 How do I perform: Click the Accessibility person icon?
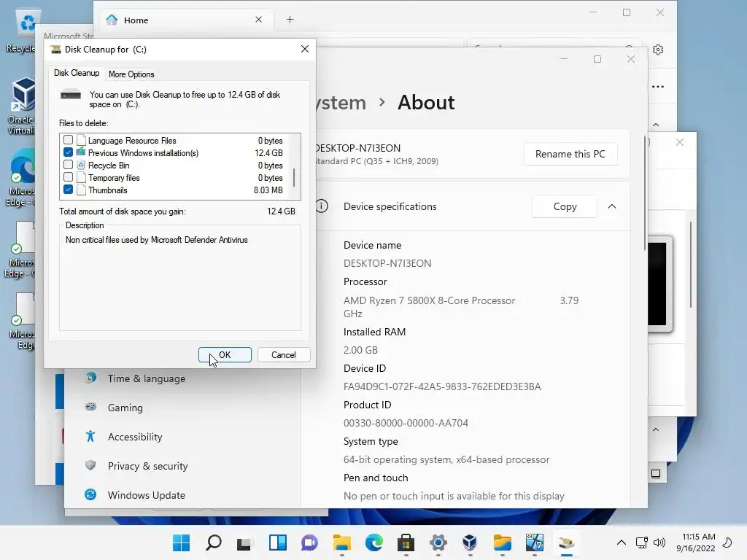tap(90, 436)
